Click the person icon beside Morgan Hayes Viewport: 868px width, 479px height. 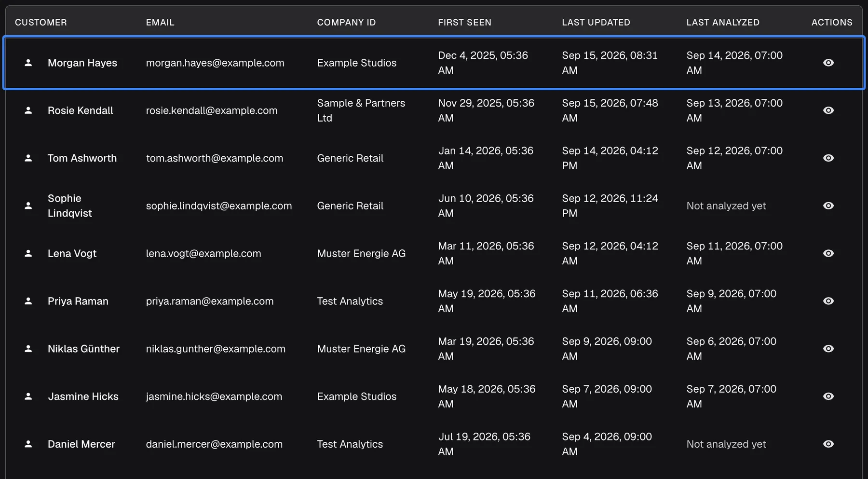(28, 63)
